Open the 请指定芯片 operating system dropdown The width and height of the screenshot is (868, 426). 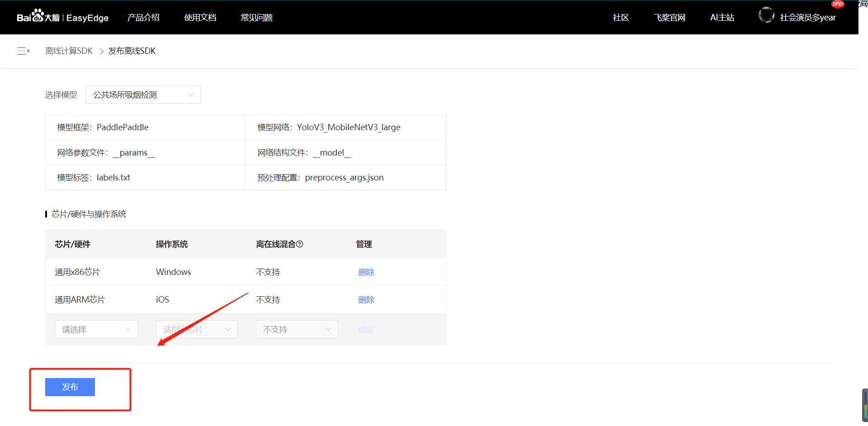[x=196, y=329]
